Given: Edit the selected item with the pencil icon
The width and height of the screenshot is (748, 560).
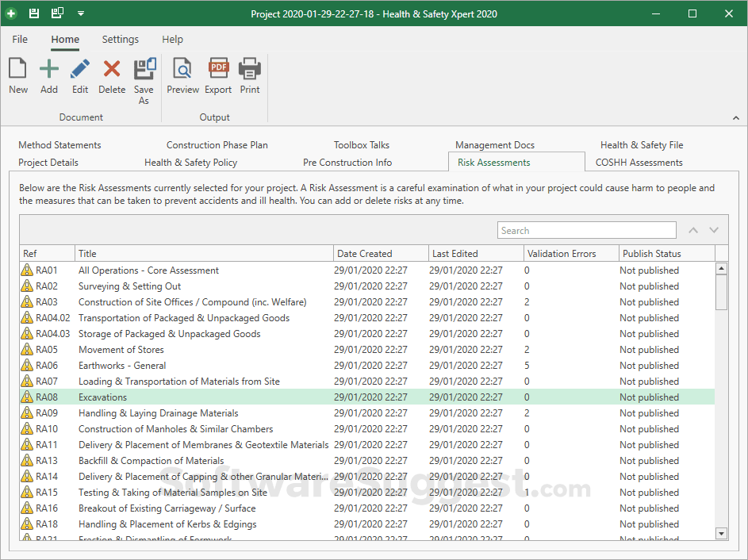Looking at the screenshot, I should pyautogui.click(x=79, y=75).
